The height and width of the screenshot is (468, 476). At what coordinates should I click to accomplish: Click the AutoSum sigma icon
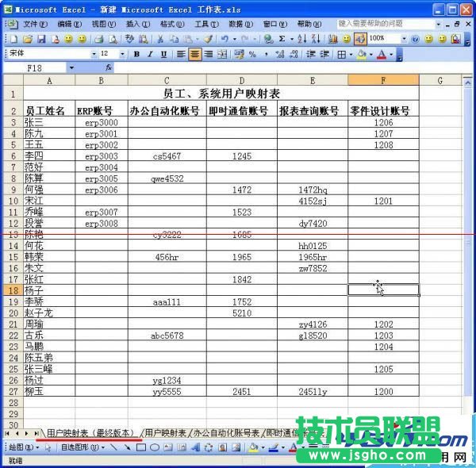(282, 38)
